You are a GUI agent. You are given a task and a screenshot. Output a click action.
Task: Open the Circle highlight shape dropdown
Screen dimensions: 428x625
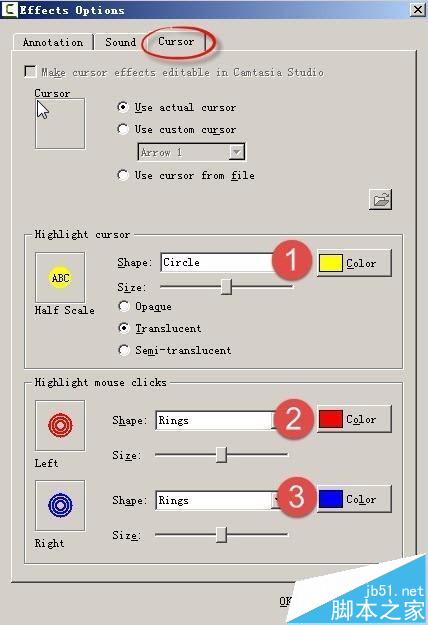click(218, 262)
